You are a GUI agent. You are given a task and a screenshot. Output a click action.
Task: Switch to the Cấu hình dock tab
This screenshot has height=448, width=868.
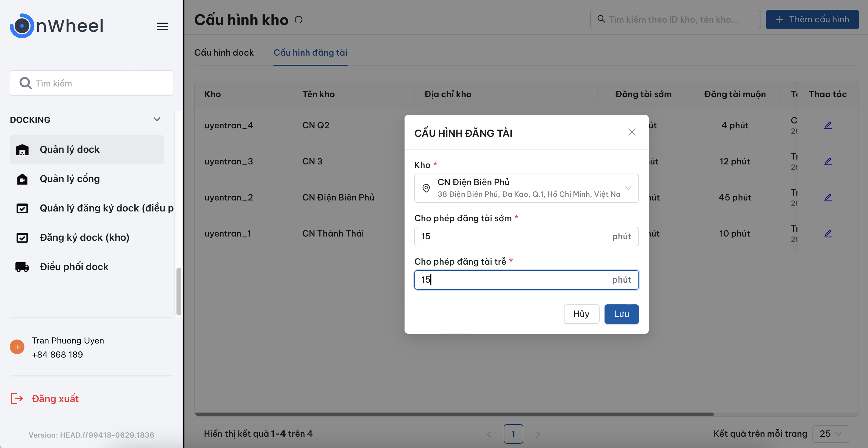coord(224,53)
